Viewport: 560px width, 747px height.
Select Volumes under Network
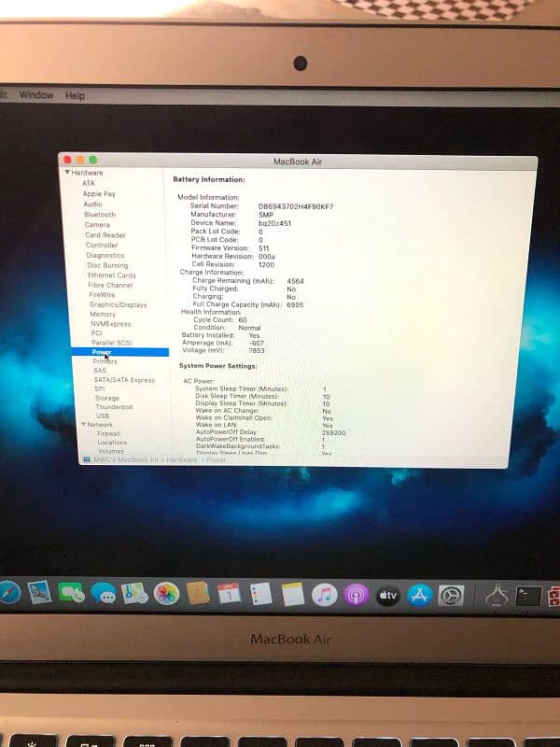click(x=111, y=451)
